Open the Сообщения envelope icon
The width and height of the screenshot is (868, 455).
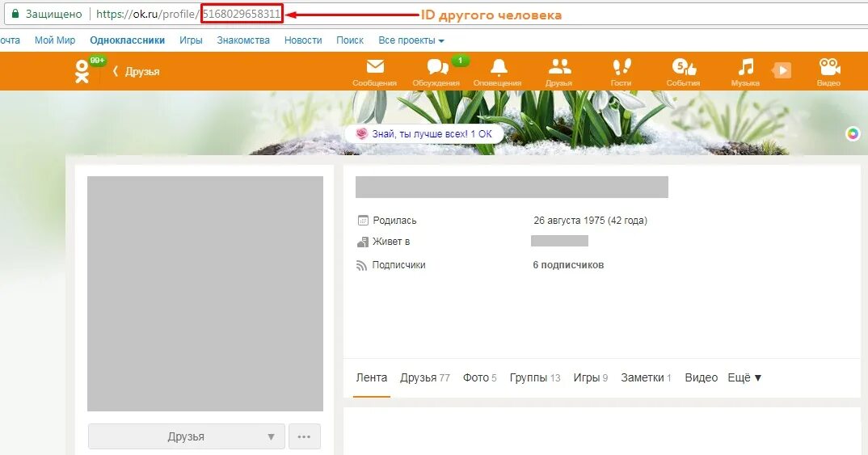point(375,67)
